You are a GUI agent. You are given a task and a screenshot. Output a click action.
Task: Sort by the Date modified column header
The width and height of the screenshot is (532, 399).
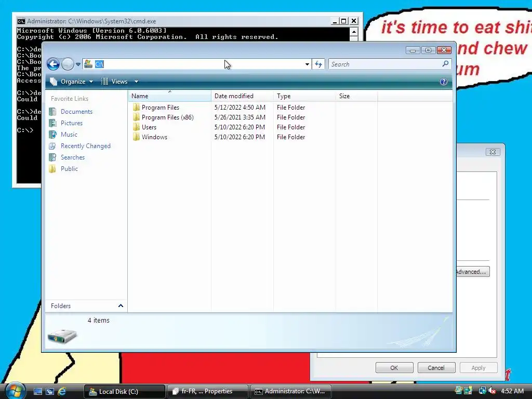[x=242, y=96]
